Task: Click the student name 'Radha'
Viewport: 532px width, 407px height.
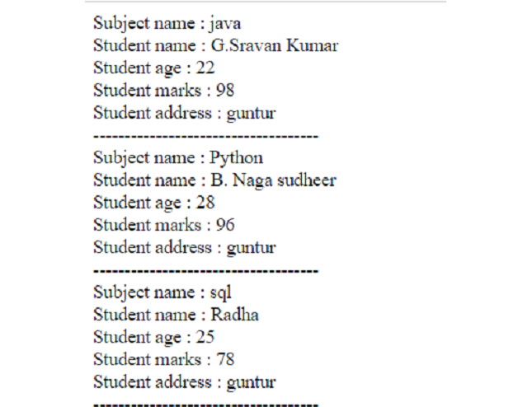Action: pos(234,315)
